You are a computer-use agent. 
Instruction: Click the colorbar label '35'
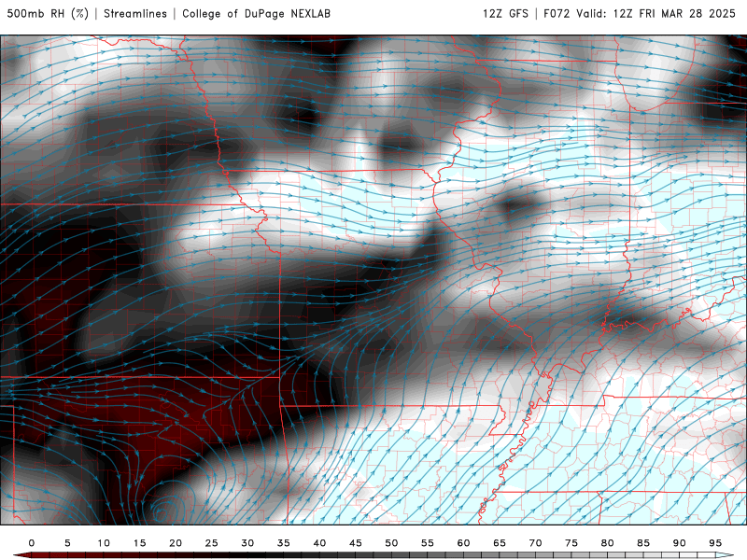point(284,543)
